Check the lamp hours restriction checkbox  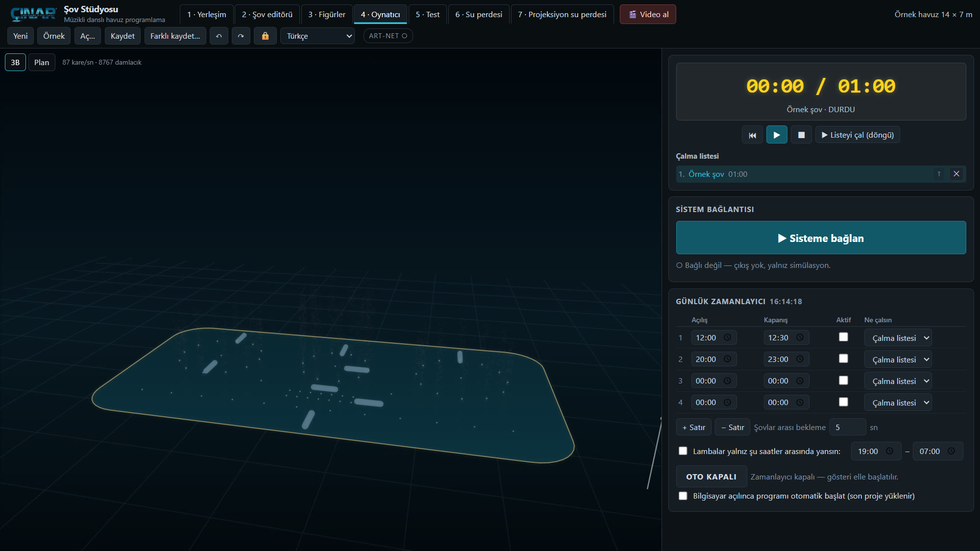(x=683, y=451)
